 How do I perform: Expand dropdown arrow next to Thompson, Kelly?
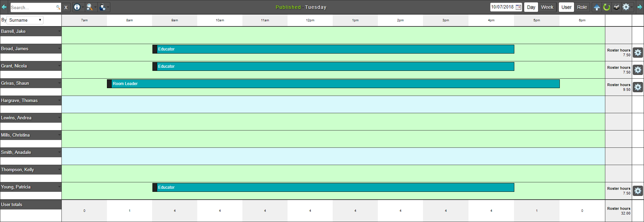[59, 170]
